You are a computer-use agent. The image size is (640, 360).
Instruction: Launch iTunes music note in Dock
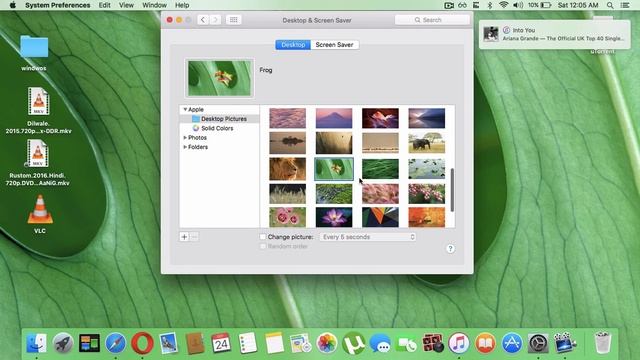[459, 343]
